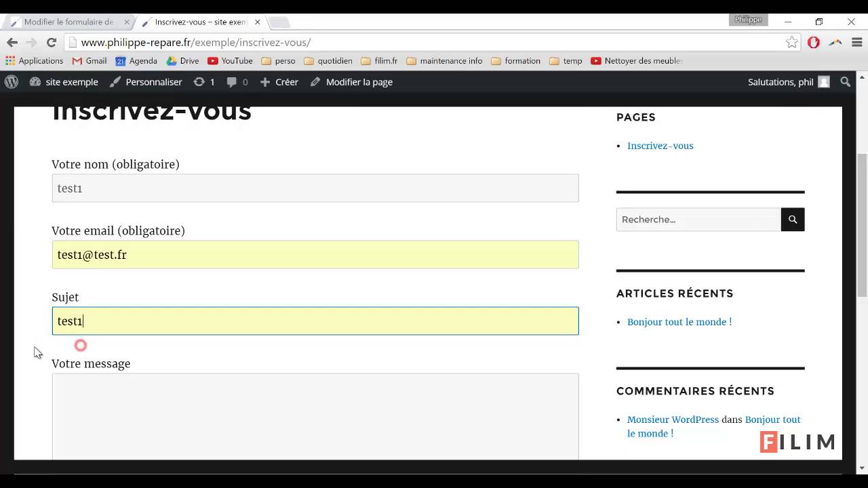Go back with the browser back arrow

[x=12, y=42]
